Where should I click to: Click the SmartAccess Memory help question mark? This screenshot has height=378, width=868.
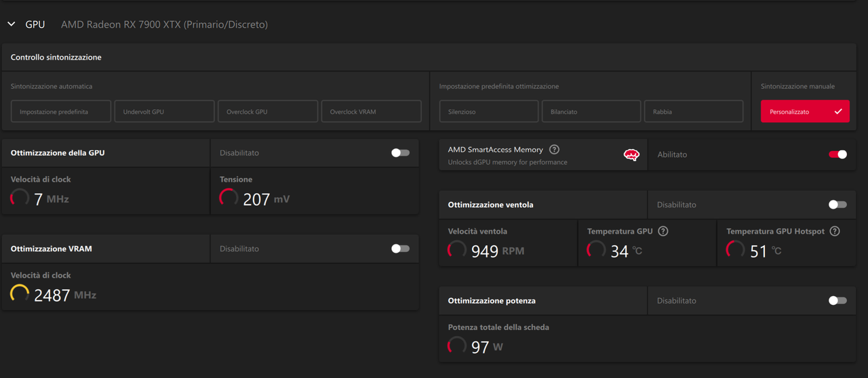pyautogui.click(x=554, y=150)
